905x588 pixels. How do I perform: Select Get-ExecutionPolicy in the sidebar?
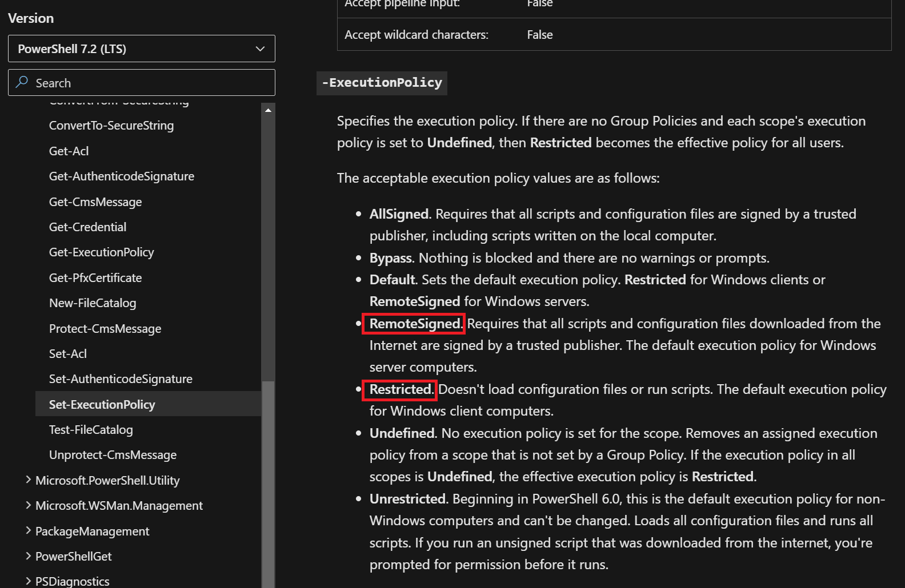click(102, 252)
